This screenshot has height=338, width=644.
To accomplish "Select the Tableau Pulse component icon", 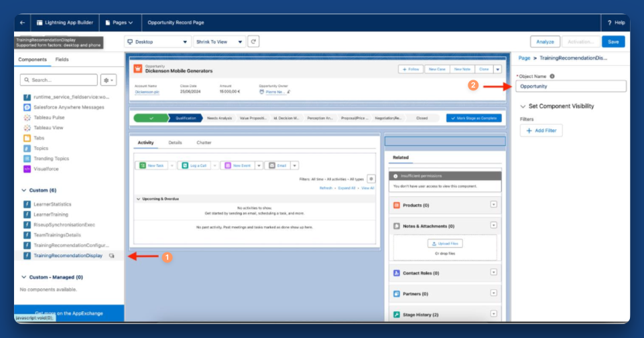I will [x=27, y=117].
